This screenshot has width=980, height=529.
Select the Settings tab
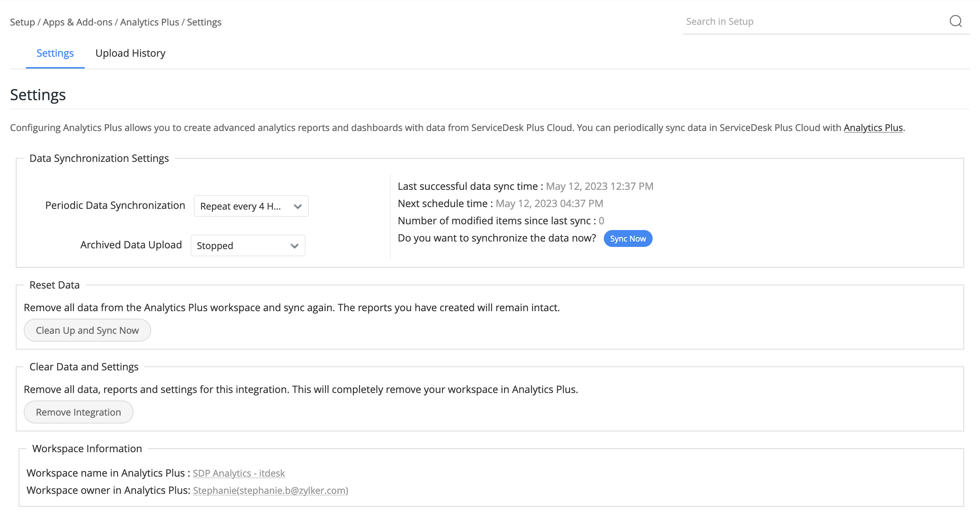[55, 53]
